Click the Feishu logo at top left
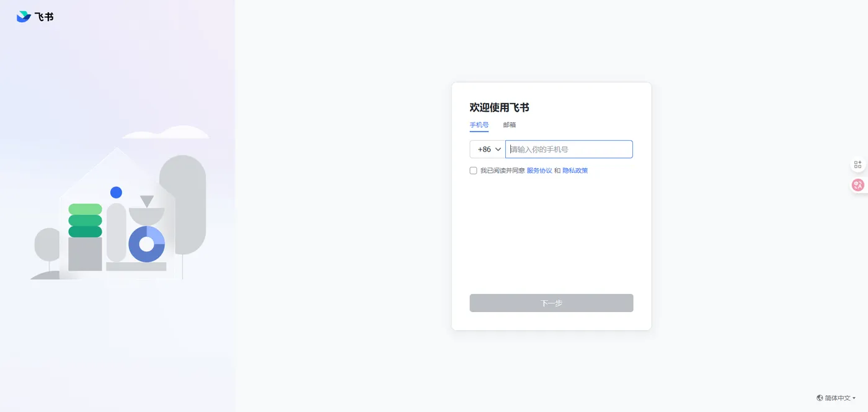The width and height of the screenshot is (868, 412). coord(35,17)
